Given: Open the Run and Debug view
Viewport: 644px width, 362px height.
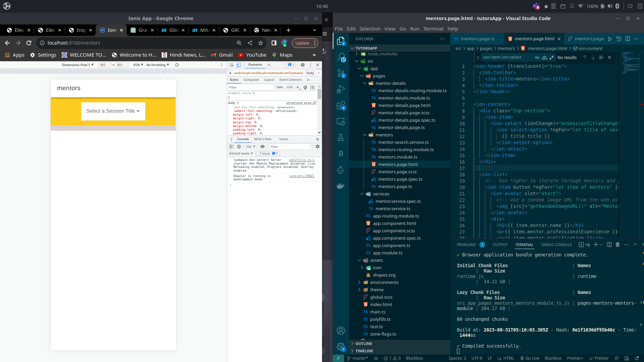Looking at the screenshot, I should (x=341, y=89).
